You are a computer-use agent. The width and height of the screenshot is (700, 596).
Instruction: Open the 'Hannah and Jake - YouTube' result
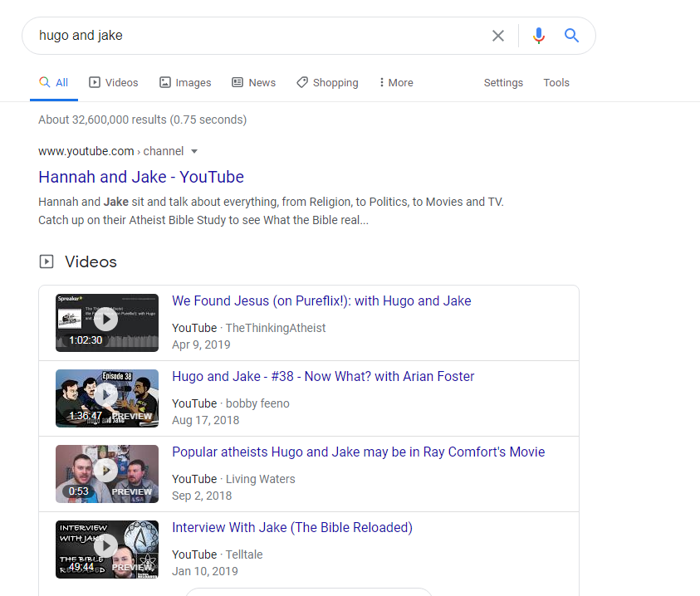tap(141, 178)
